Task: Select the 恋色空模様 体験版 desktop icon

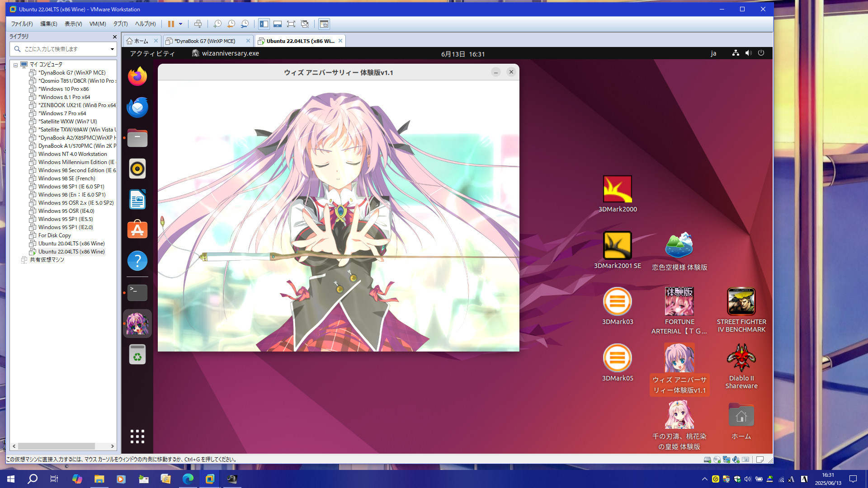Action: [679, 251]
